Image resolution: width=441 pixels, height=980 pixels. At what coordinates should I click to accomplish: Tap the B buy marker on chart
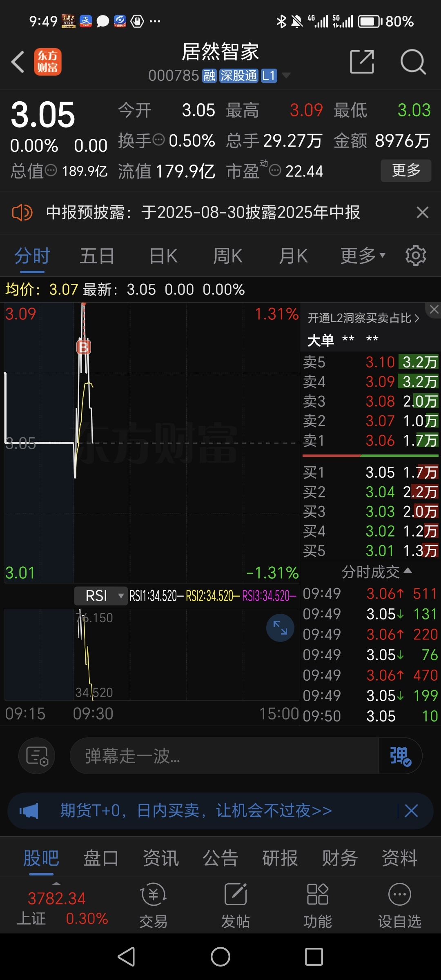(x=84, y=347)
